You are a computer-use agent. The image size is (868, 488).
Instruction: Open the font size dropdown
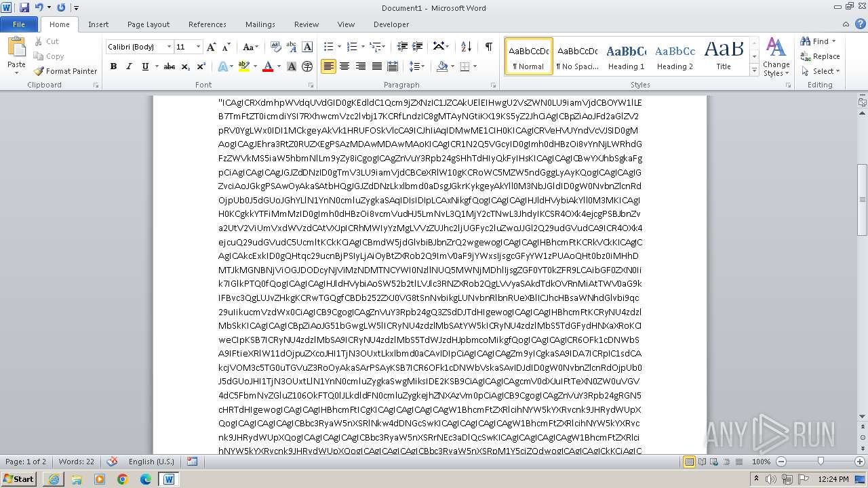coord(198,47)
